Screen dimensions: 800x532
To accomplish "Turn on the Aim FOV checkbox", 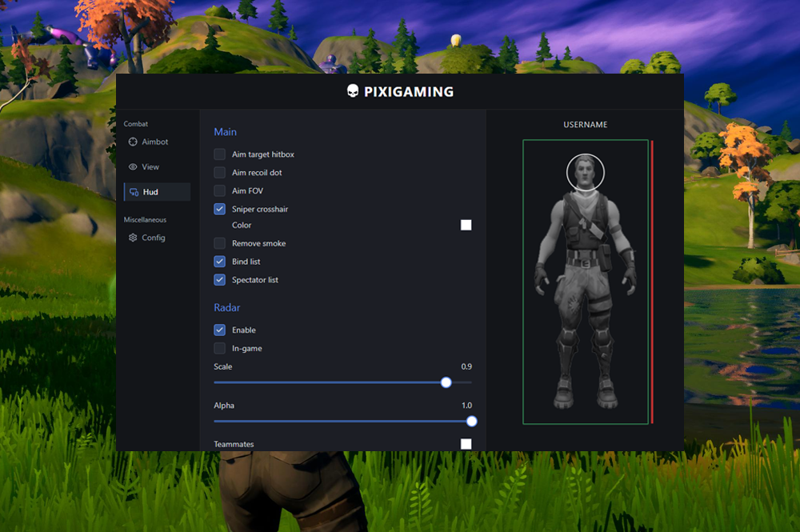I will pos(219,190).
